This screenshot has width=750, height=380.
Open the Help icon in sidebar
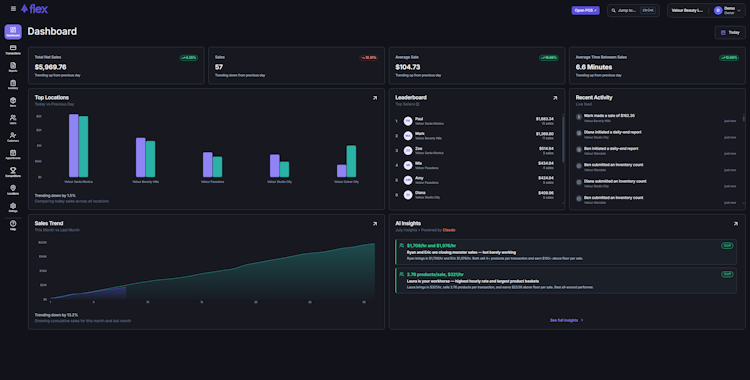[x=13, y=225]
